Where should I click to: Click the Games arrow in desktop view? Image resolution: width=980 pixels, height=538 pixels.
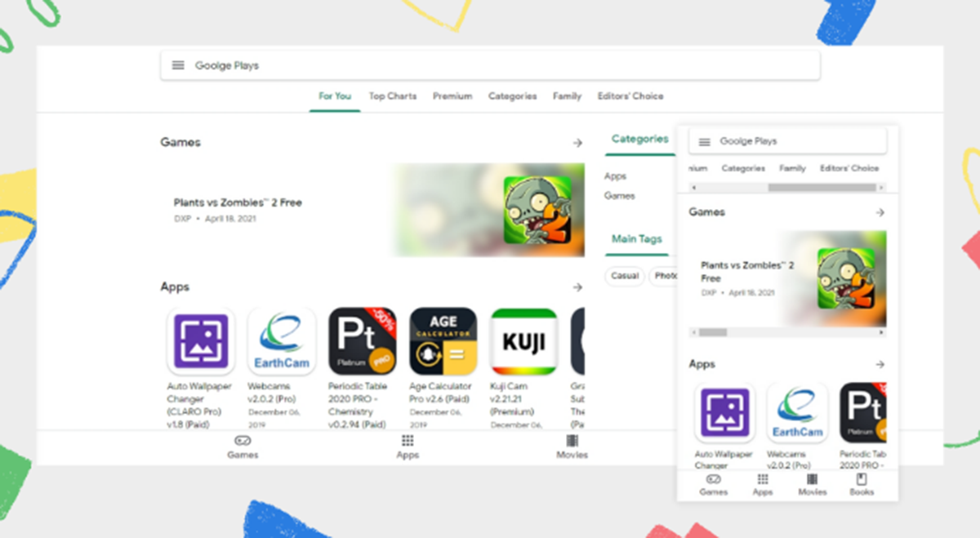click(x=577, y=143)
